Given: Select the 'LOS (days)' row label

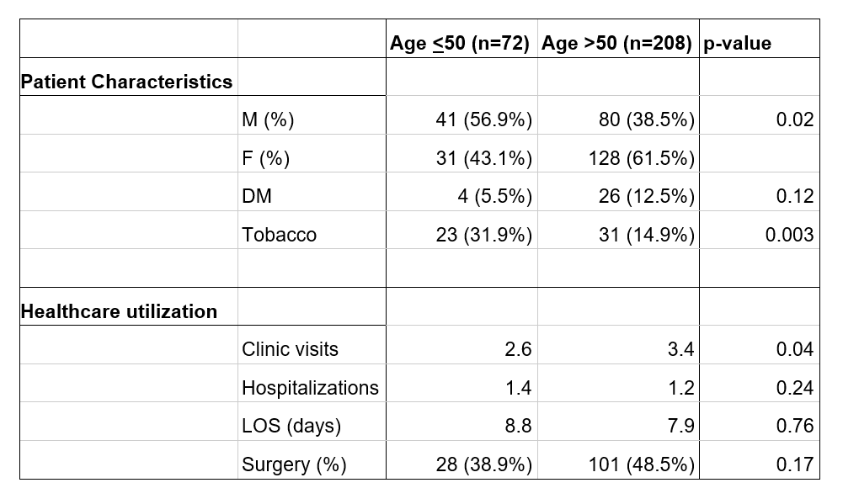Looking at the screenshot, I should pyautogui.click(x=291, y=426).
